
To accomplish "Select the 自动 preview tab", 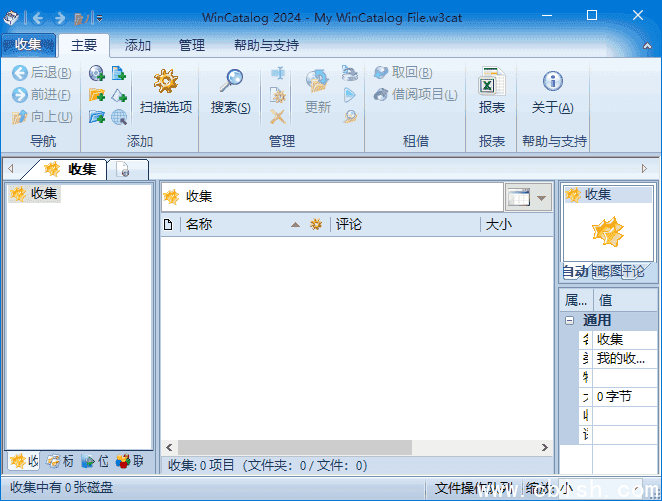I will coord(575,271).
